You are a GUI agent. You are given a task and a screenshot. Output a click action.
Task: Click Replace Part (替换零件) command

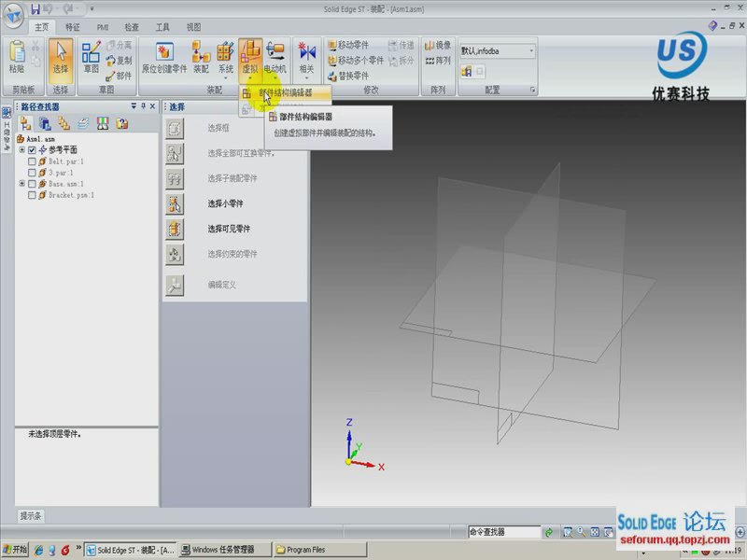pyautogui.click(x=348, y=76)
